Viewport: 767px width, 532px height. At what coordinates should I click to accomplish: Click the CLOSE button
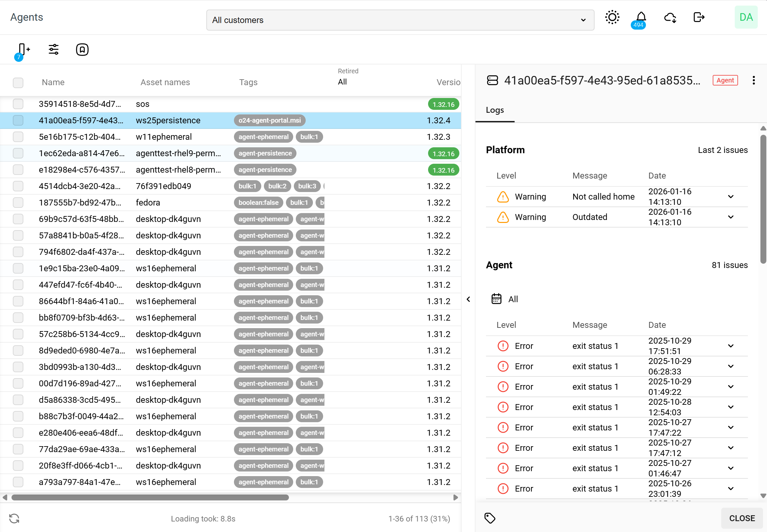coord(742,518)
